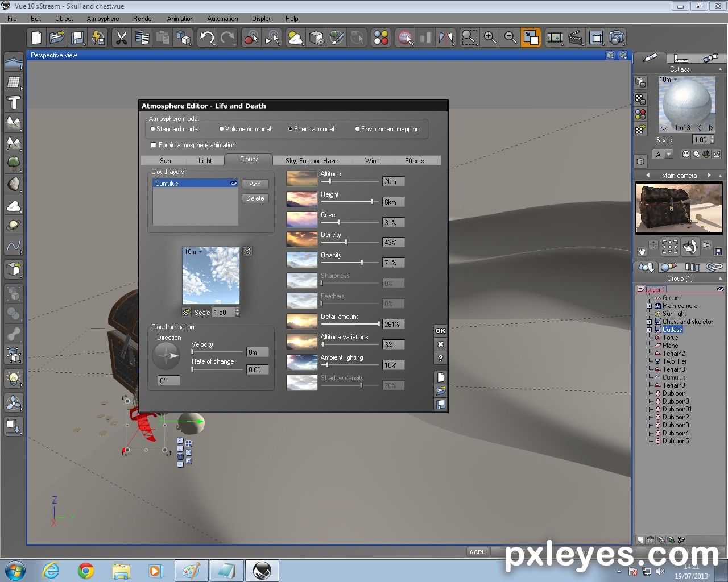Image resolution: width=728 pixels, height=582 pixels.
Task: Click the new atmosphere page icon in dialog
Action: click(x=441, y=377)
